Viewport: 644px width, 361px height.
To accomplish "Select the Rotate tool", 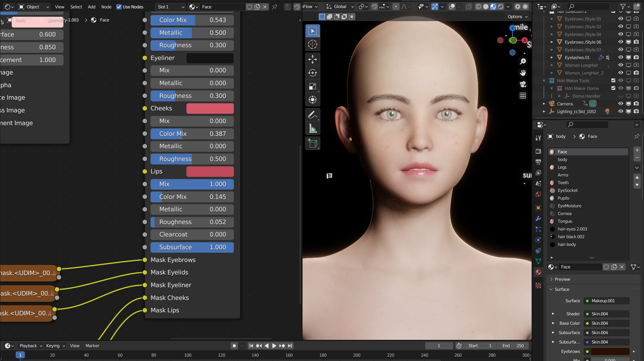I will 313,73.
